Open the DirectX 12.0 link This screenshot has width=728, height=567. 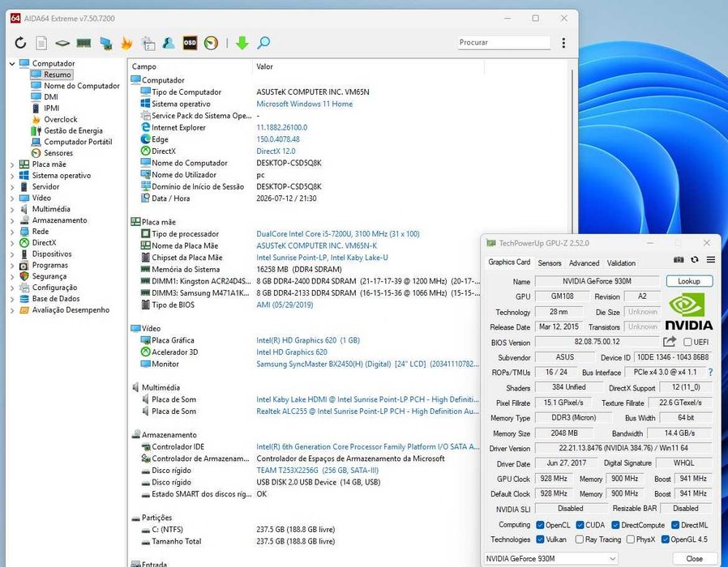[276, 151]
